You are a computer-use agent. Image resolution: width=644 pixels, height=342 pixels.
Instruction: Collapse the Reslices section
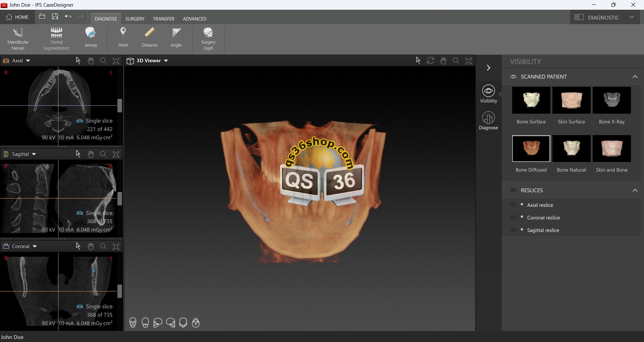635,190
